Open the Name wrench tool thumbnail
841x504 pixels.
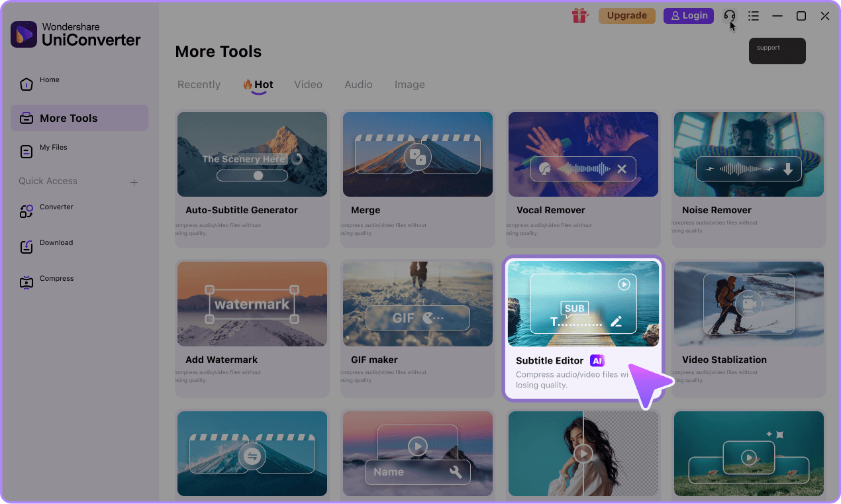tap(418, 454)
